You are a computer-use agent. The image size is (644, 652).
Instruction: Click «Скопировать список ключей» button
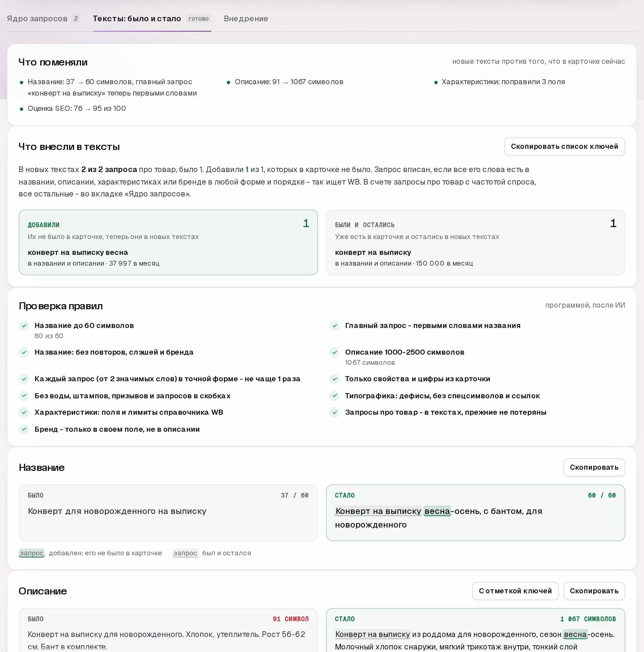click(564, 147)
